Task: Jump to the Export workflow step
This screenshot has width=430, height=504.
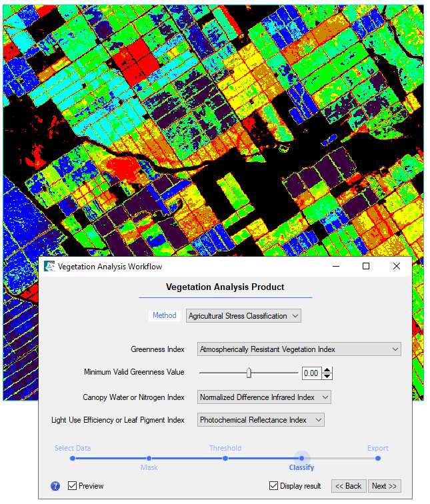Action: (377, 458)
